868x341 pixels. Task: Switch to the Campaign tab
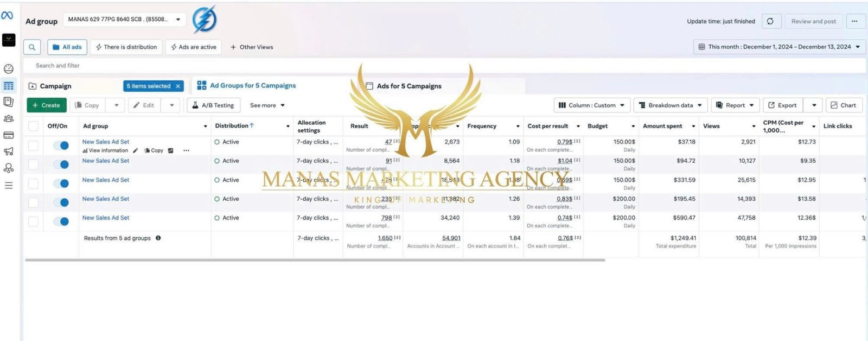(x=55, y=86)
